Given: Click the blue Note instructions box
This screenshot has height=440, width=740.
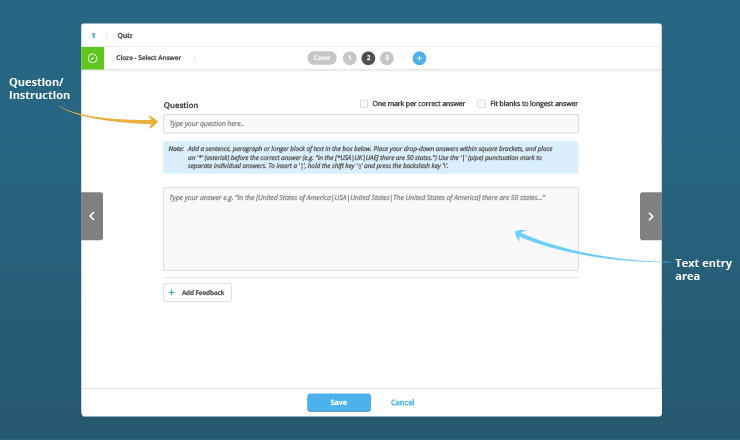Looking at the screenshot, I should tap(370, 157).
